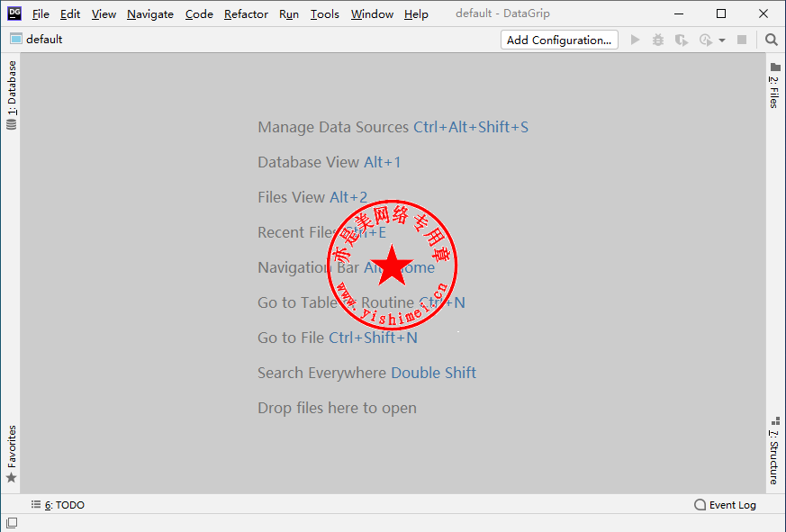Click the "default - DataGrip" window title text
The image size is (786, 532).
tap(502, 14)
